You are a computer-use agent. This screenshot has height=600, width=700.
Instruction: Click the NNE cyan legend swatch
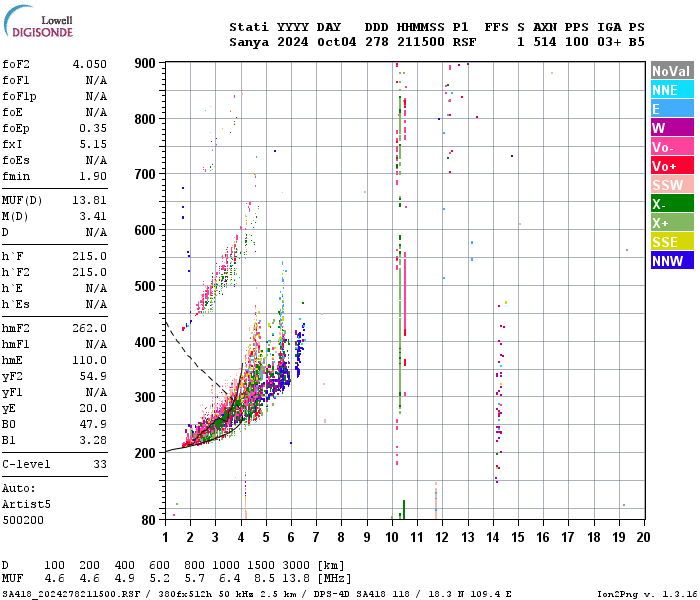tap(671, 90)
